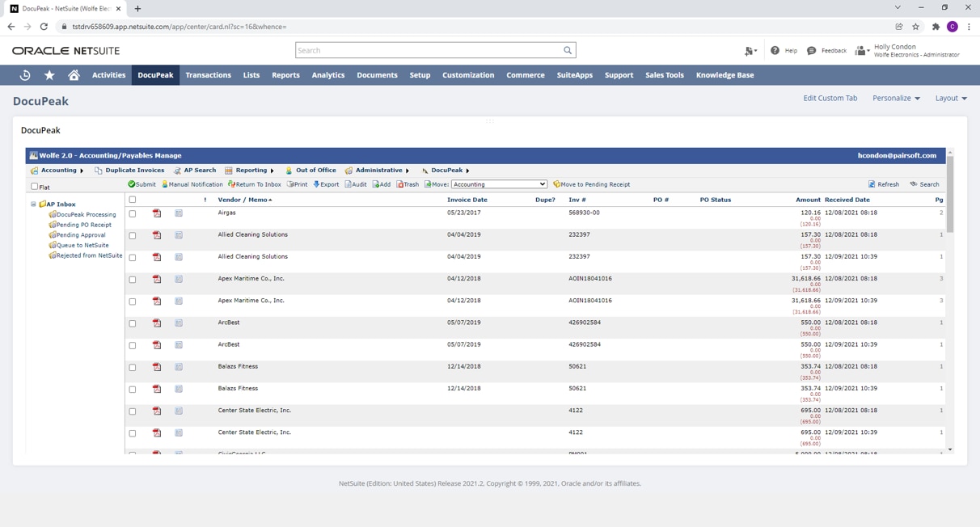Enable the Flat checkbox
The image size is (980, 527).
[34, 187]
